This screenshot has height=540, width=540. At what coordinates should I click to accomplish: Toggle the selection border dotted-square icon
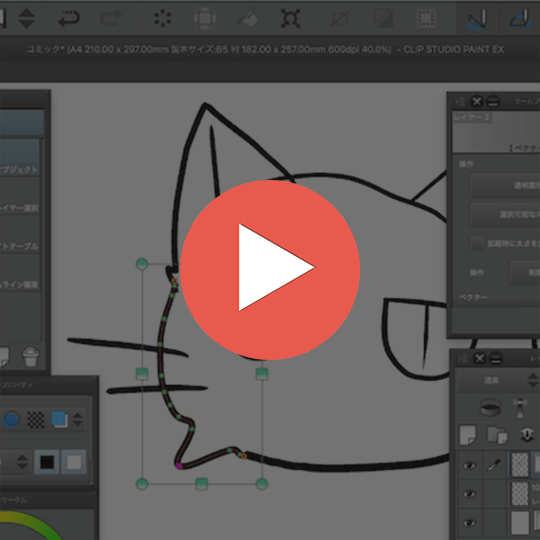pyautogui.click(x=426, y=18)
